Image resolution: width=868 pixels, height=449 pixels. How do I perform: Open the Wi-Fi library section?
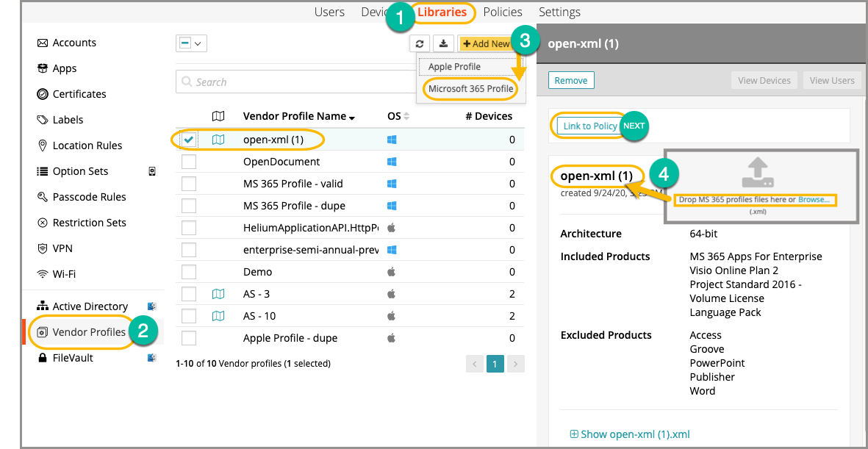click(63, 274)
